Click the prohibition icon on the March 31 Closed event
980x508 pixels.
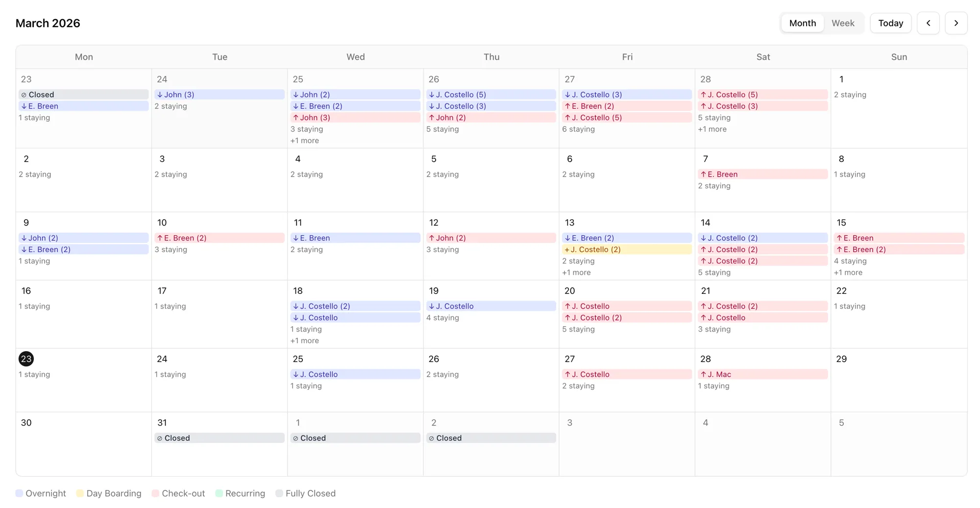(x=159, y=438)
